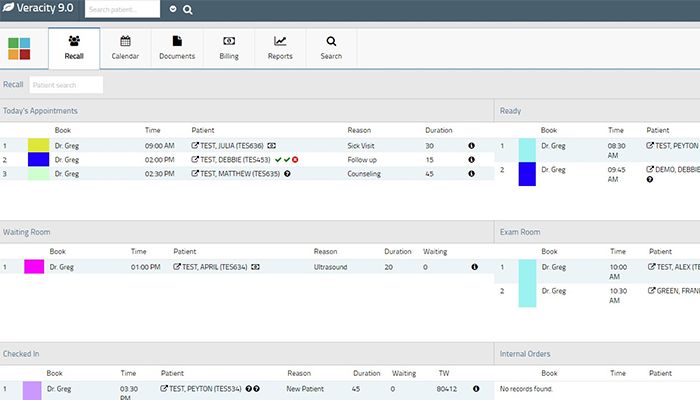Click Counseling reason cell
The image size is (700, 400).
[364, 174]
